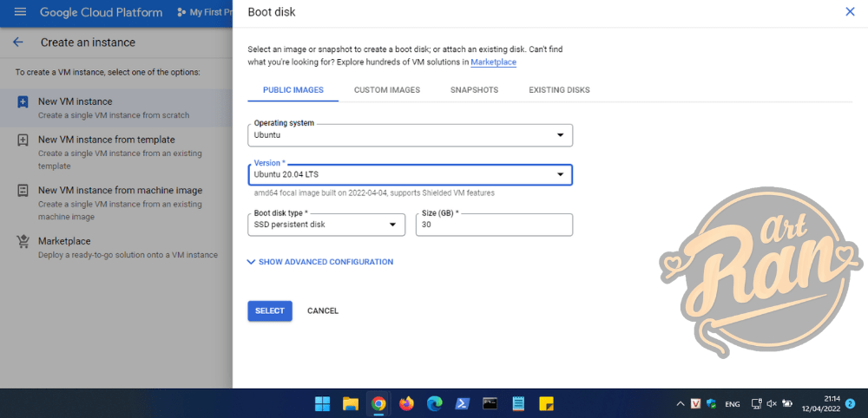Open PowerShell from the taskbar

point(463,403)
